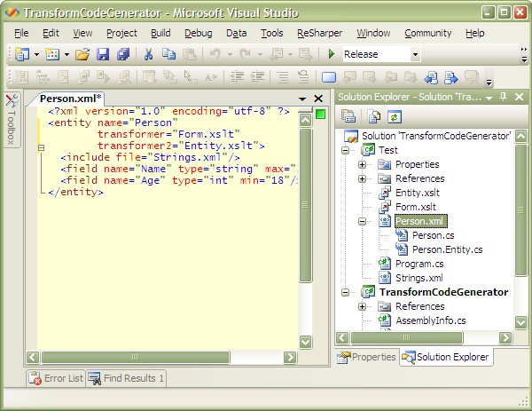Click the Increase Indent toolbar icon

(257, 76)
